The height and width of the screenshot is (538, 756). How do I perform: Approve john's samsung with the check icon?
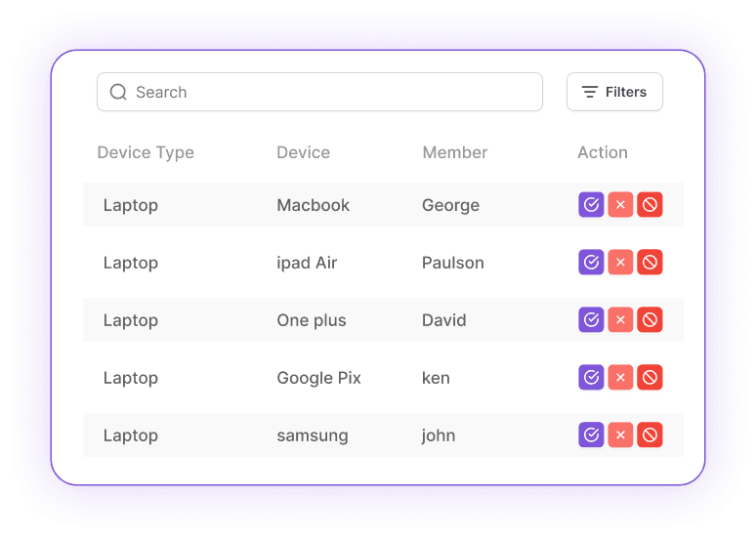(591, 435)
